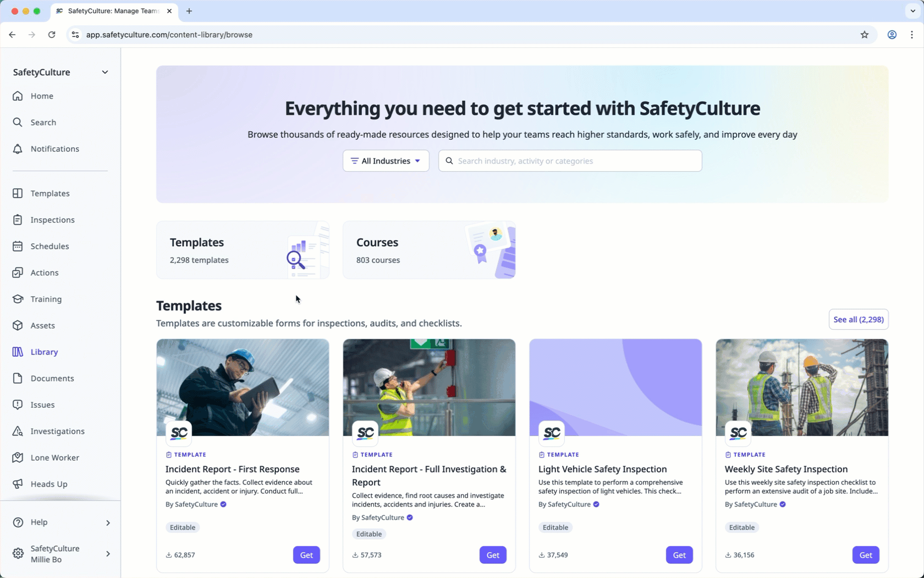The image size is (924, 578).
Task: Select Investigations label in the sidebar
Action: pos(58,431)
